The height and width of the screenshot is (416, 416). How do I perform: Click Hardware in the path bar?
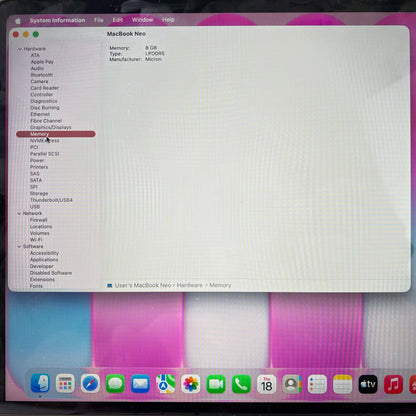tap(189, 285)
